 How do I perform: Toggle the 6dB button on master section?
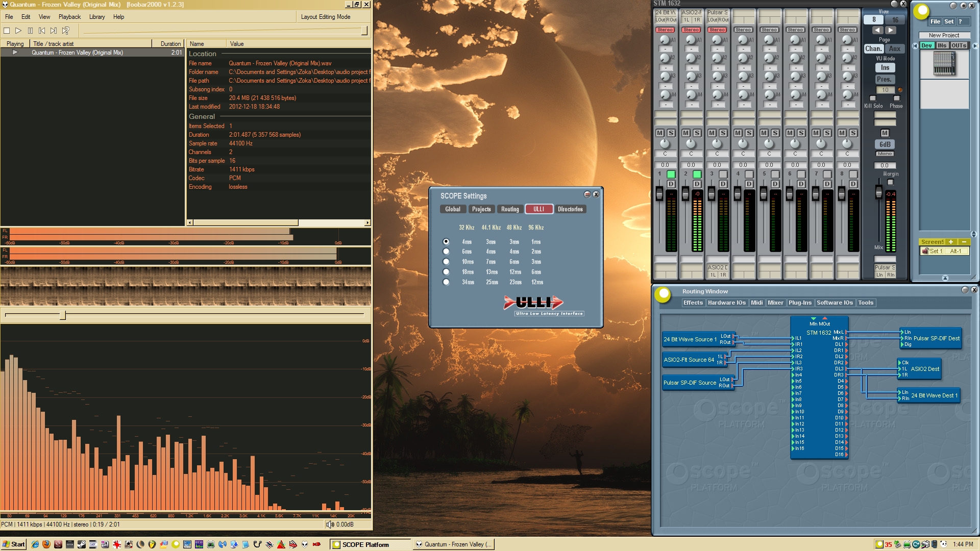click(x=885, y=144)
